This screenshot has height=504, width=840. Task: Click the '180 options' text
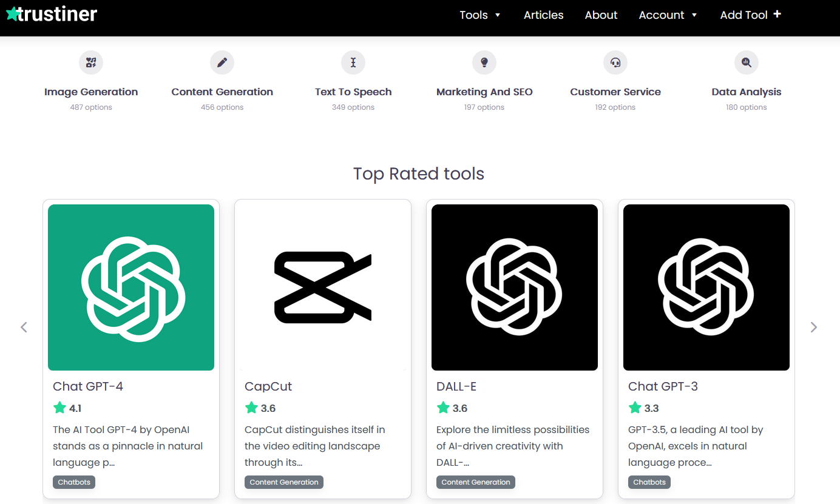pyautogui.click(x=747, y=107)
